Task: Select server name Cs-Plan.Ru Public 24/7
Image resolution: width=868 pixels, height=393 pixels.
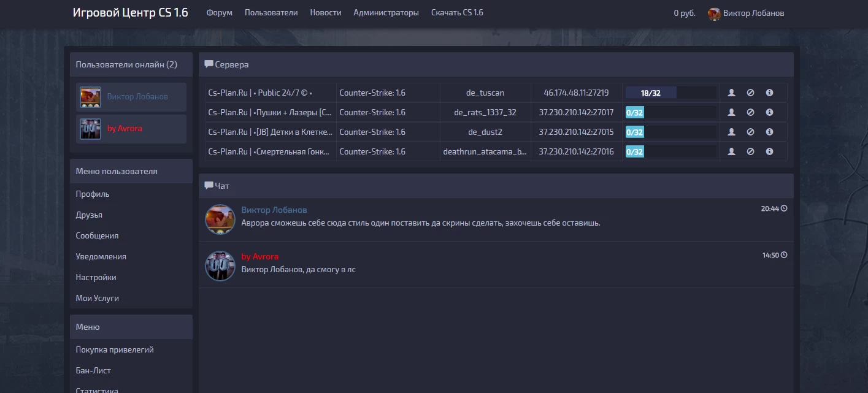Action: (261, 93)
